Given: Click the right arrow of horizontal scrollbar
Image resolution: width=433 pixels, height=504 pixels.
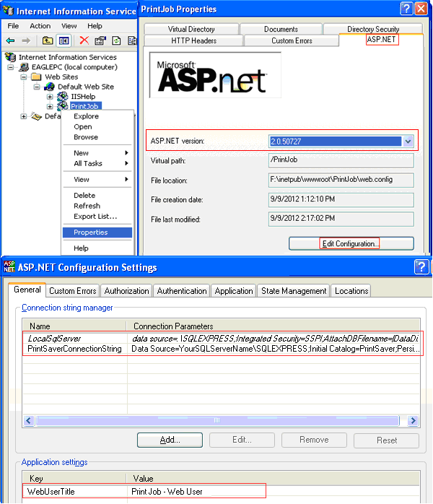Looking at the screenshot, I should coord(413,420).
